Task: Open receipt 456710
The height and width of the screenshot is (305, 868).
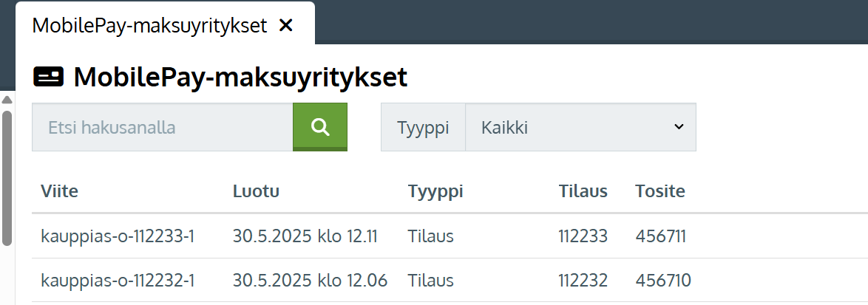Action: (x=663, y=281)
